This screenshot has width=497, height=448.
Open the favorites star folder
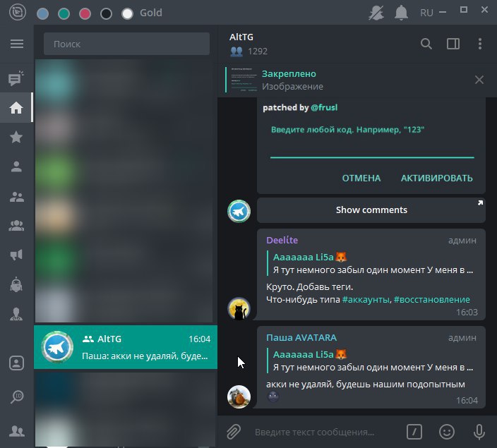click(x=16, y=137)
